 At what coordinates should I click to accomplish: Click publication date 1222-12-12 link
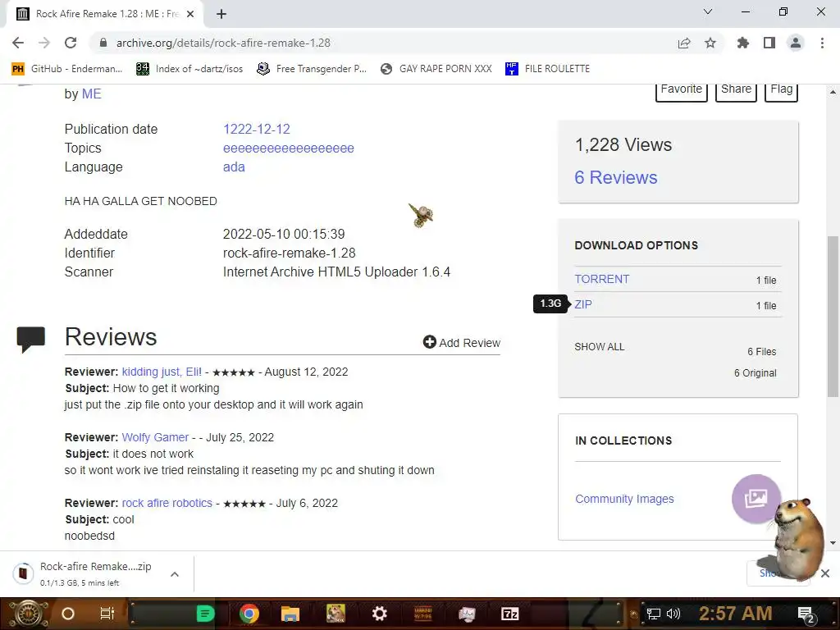pos(257,129)
